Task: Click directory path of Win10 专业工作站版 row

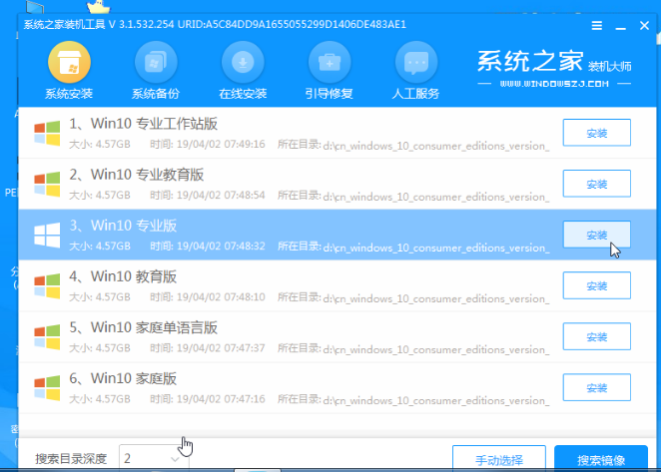Action: (436, 146)
